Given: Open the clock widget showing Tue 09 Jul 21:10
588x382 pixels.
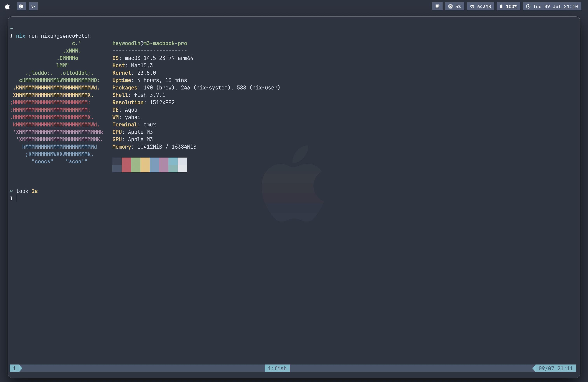Looking at the screenshot, I should click(x=552, y=6).
